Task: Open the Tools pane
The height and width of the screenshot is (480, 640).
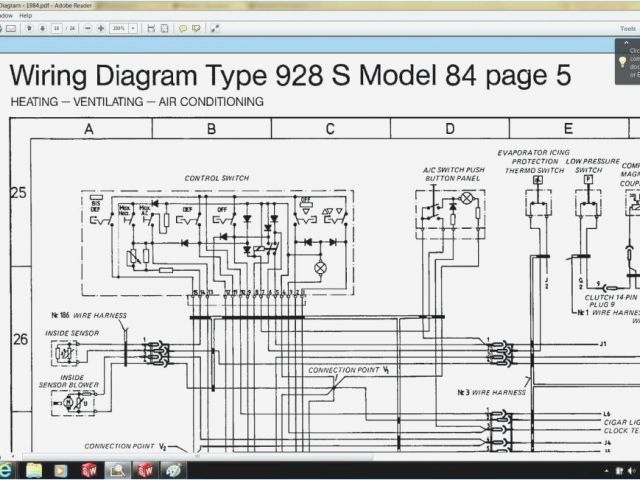Action: [x=627, y=29]
